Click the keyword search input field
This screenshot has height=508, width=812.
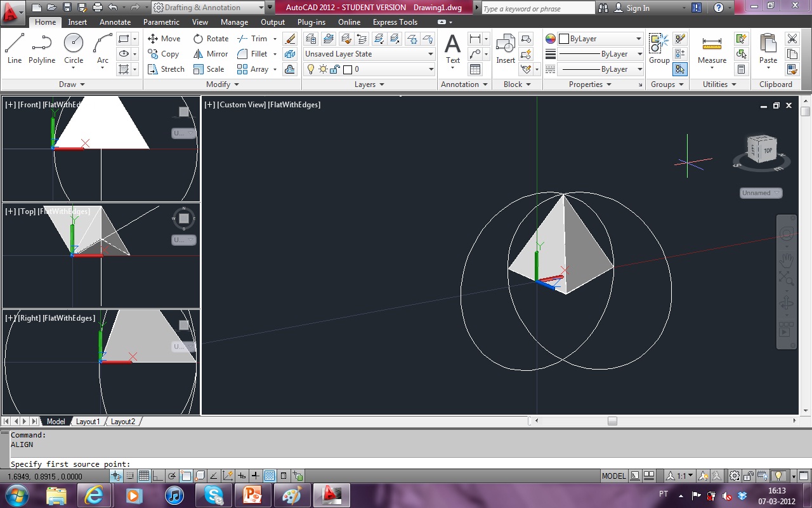538,8
